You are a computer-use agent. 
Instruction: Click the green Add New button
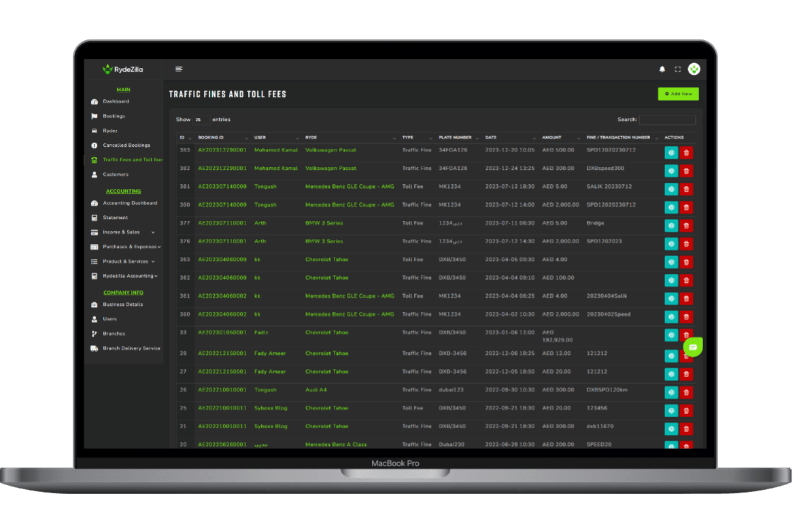[678, 94]
